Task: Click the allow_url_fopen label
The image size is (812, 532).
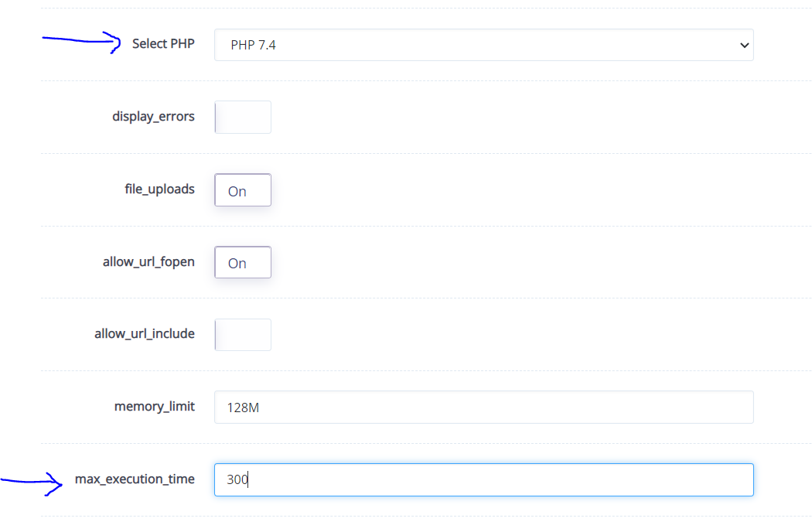Action: tap(148, 261)
